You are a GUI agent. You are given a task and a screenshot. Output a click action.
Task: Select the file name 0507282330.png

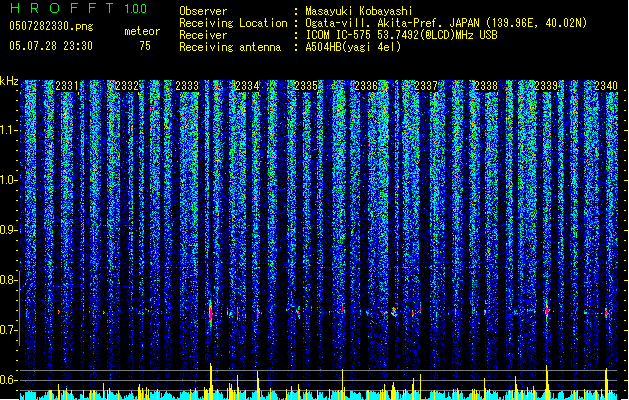(x=51, y=26)
